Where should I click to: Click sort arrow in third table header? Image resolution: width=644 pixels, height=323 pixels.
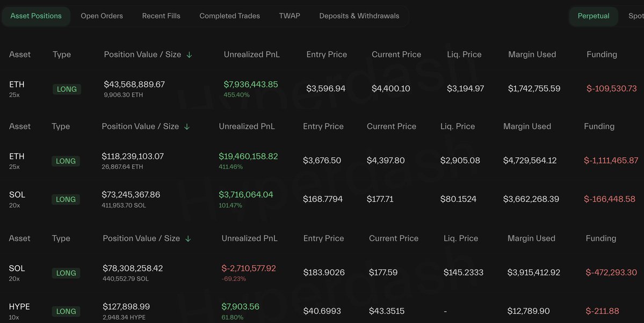tap(187, 238)
